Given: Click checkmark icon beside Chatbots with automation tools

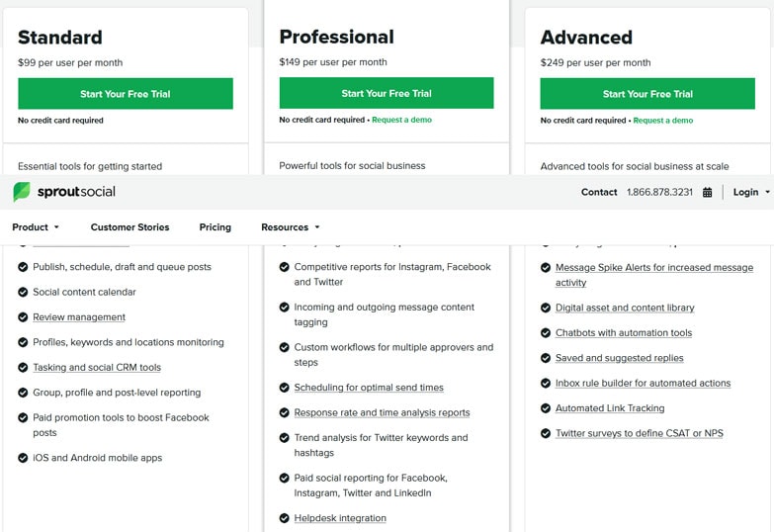Looking at the screenshot, I should [x=546, y=333].
